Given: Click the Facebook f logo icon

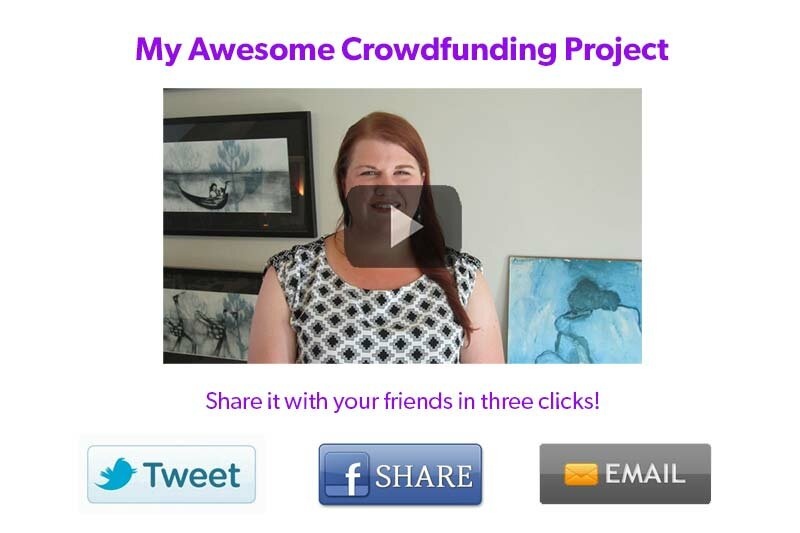Looking at the screenshot, I should tap(347, 475).
